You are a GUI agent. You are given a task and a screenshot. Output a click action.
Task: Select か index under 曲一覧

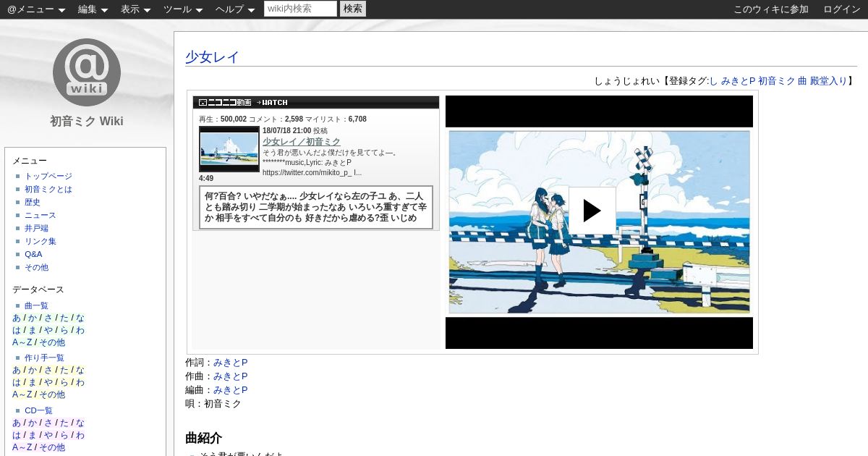pos(33,318)
